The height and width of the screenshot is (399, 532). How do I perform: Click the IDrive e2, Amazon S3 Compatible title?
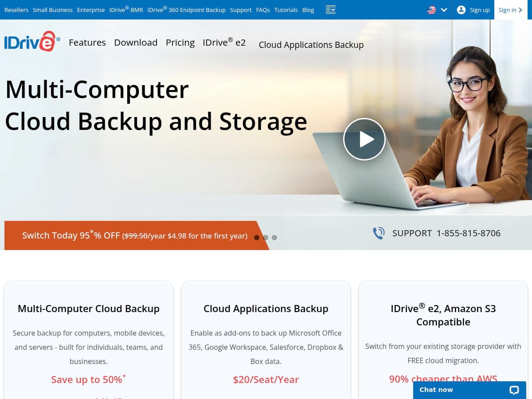click(443, 315)
